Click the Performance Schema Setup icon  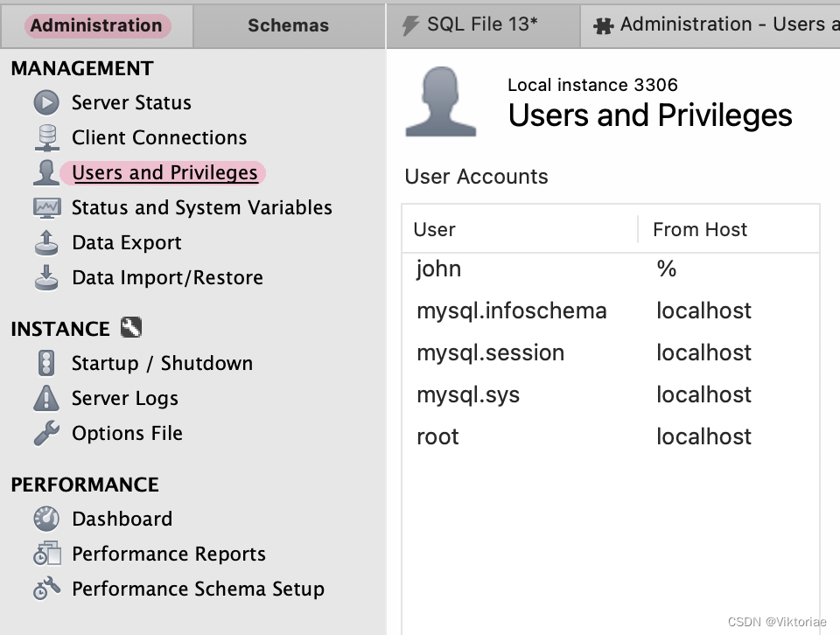click(45, 590)
